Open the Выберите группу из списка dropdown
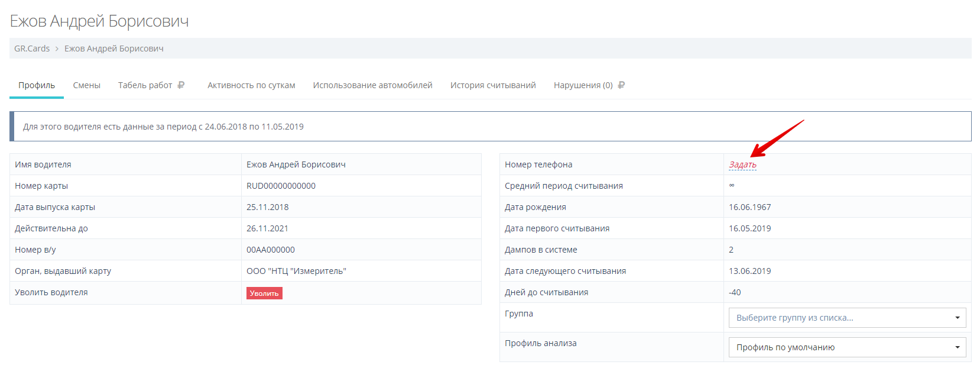 (847, 318)
